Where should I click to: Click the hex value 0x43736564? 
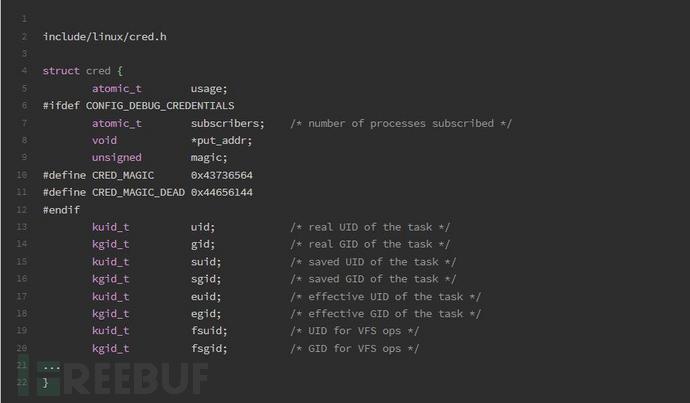click(x=221, y=175)
